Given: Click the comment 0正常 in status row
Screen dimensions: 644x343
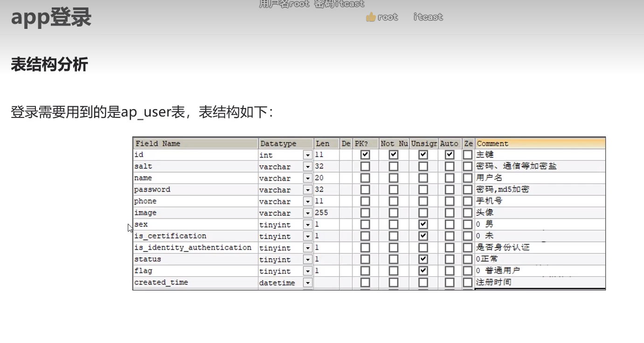Looking at the screenshot, I should pyautogui.click(x=487, y=260).
